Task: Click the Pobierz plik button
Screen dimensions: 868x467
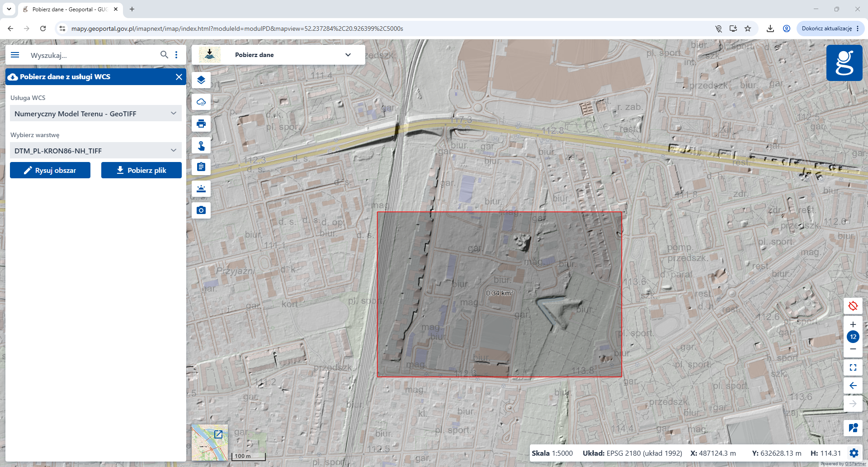Action: coord(142,170)
